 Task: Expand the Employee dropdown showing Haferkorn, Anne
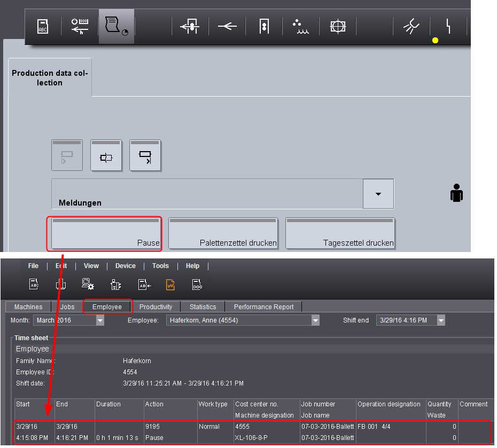pos(316,320)
